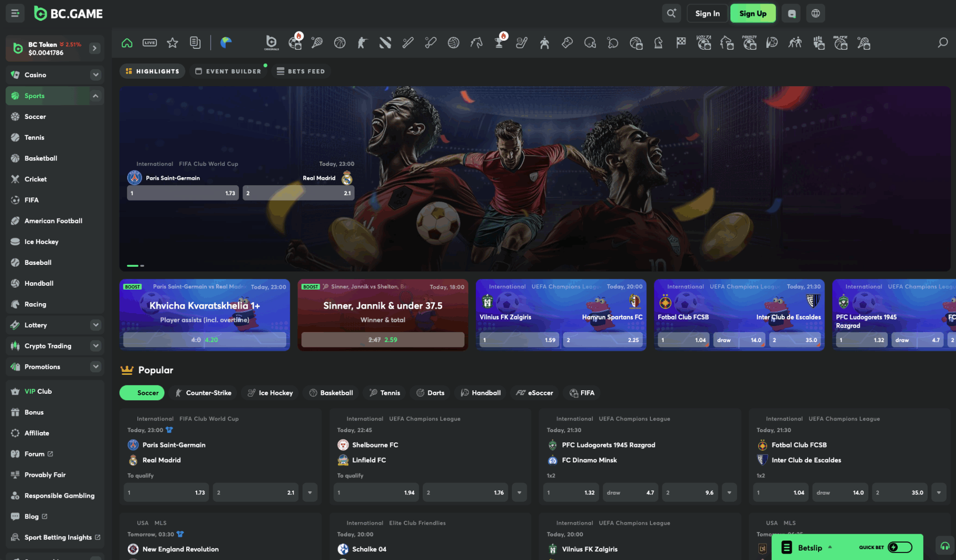Bet on Paris Saint-Germain 1.73 in banner
956x560 pixels.
(183, 193)
